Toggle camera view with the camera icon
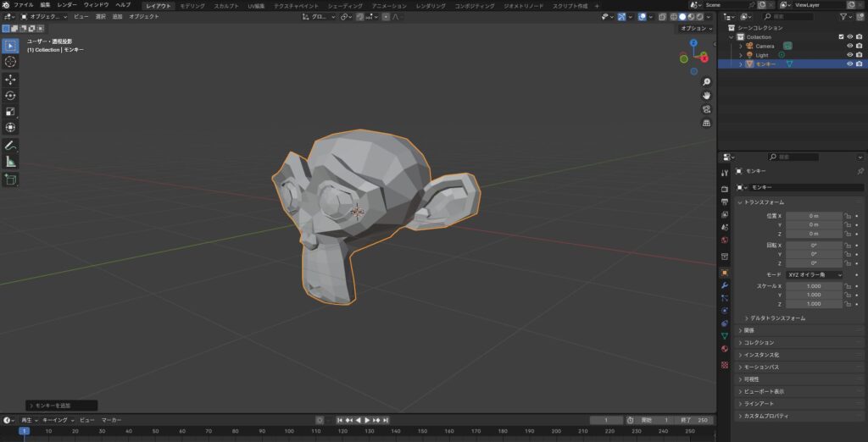The height and width of the screenshot is (442, 868). (706, 109)
